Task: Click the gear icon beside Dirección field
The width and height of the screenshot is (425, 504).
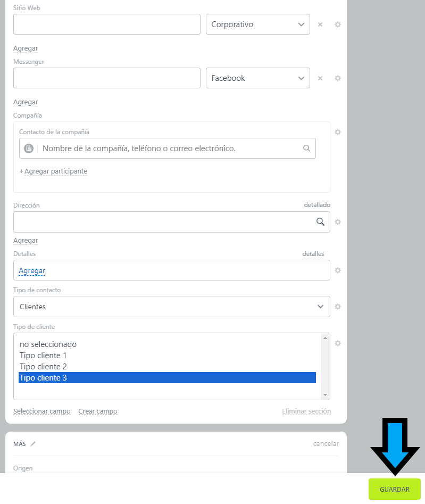Action: 337,222
